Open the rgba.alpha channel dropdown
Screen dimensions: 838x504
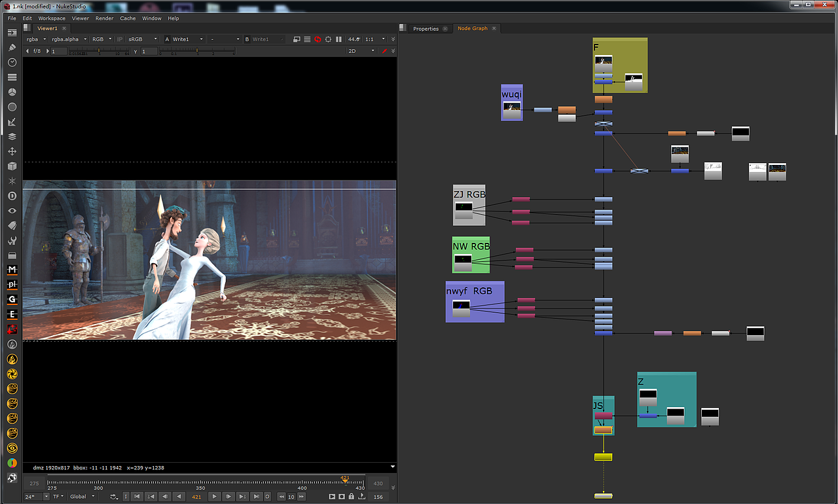coord(69,39)
